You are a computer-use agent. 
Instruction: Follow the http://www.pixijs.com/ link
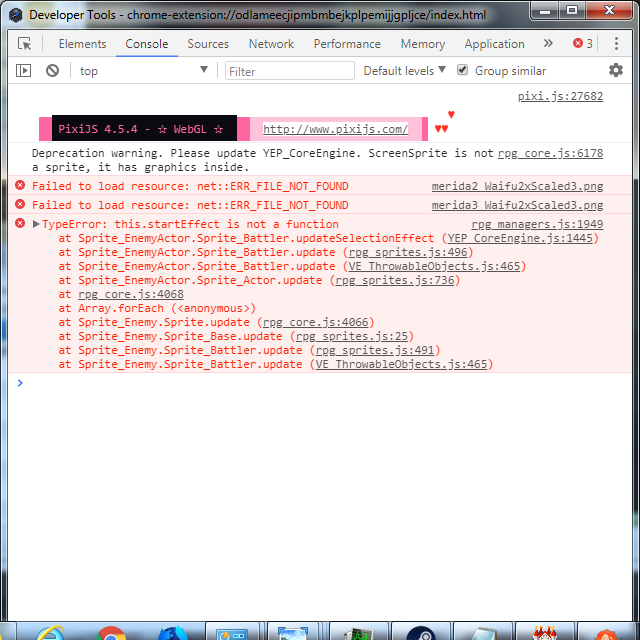[335, 129]
